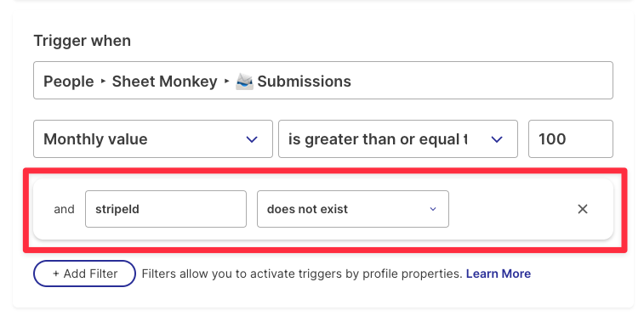644x316 pixels.
Task: Open the Learn More link
Action: 499,274
